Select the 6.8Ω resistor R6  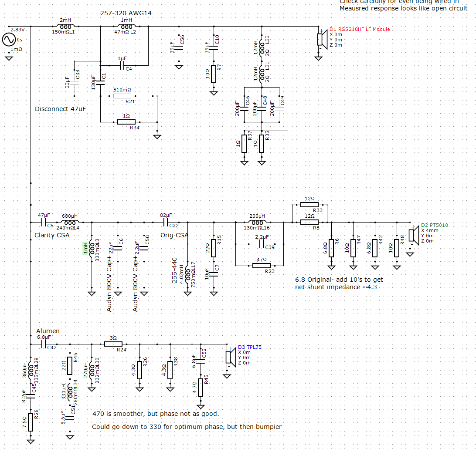[x=331, y=248]
